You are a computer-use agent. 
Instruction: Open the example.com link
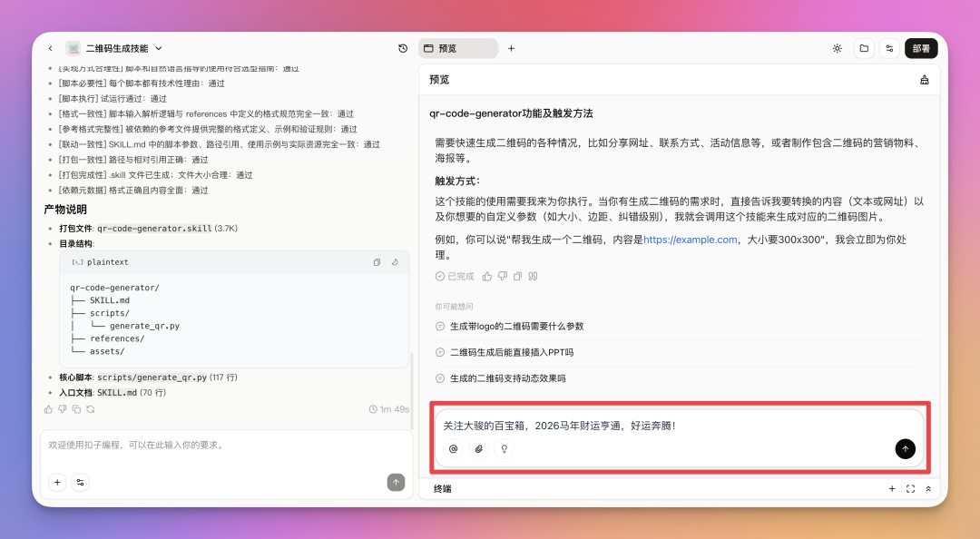click(x=690, y=240)
